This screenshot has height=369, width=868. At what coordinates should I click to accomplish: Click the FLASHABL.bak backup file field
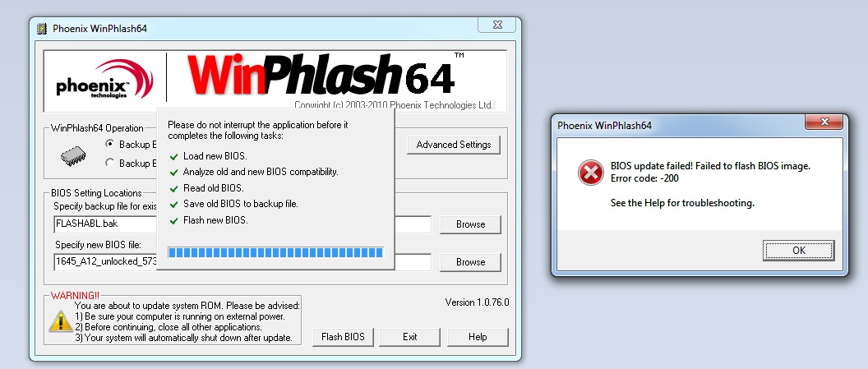point(105,224)
